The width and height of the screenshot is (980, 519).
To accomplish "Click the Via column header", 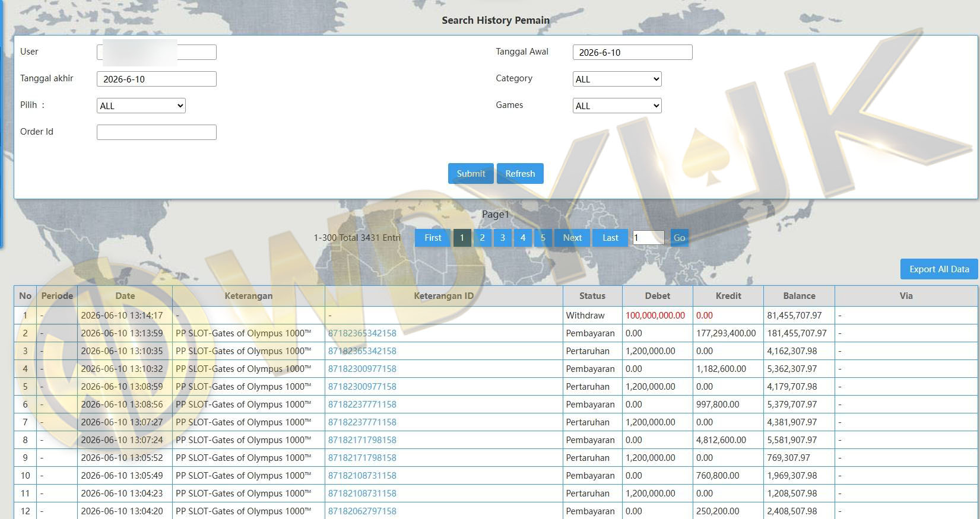I will [906, 296].
